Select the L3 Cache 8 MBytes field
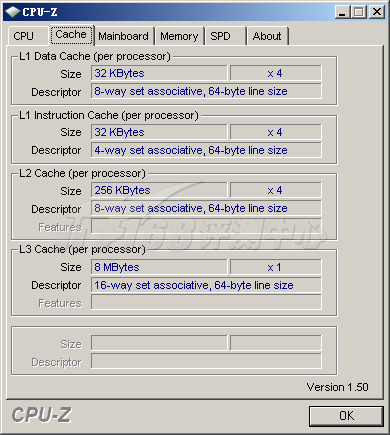Image resolution: width=390 pixels, height=435 pixels. click(159, 267)
